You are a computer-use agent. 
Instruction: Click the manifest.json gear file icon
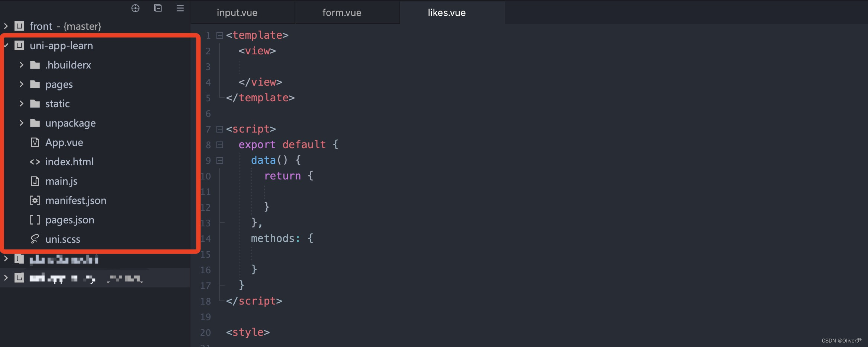tap(35, 200)
